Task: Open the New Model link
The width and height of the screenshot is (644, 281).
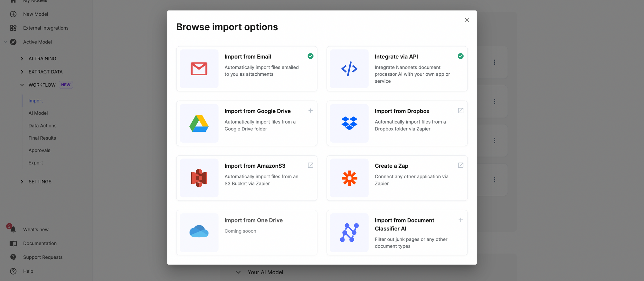Action: (36, 14)
